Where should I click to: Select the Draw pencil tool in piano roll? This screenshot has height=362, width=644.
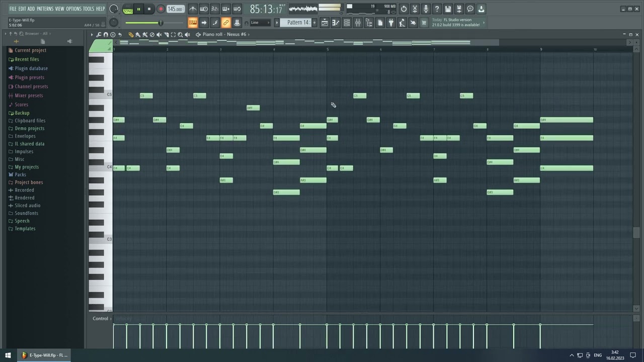point(131,34)
